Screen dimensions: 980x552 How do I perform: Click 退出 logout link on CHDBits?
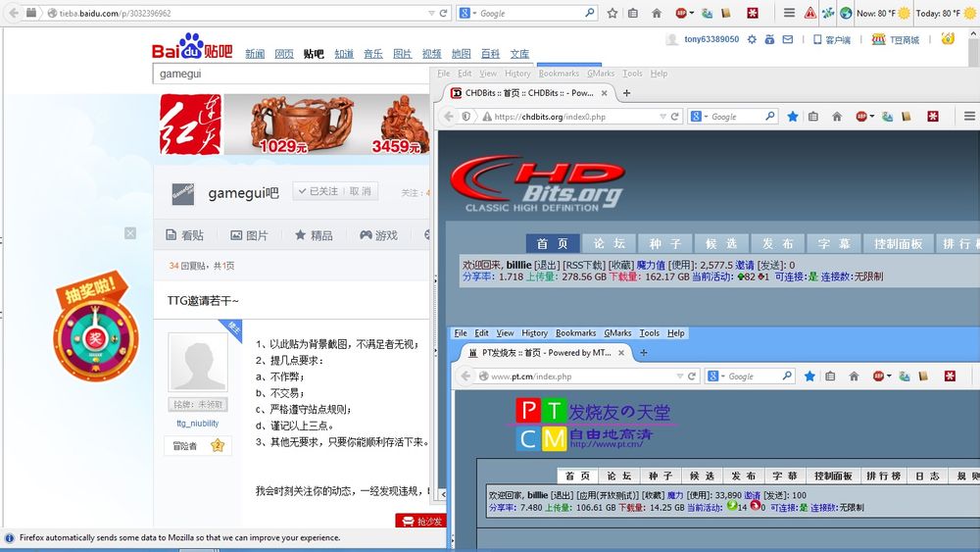[x=546, y=265]
